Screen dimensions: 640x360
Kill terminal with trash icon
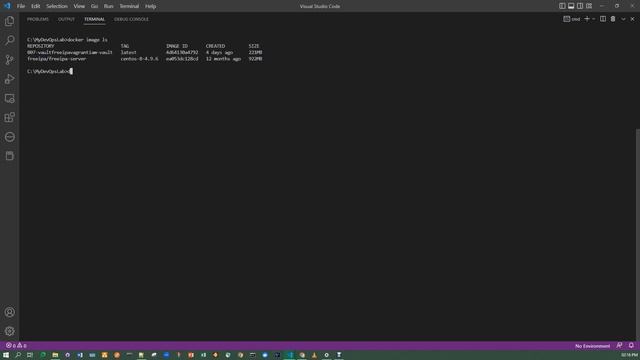[613, 19]
